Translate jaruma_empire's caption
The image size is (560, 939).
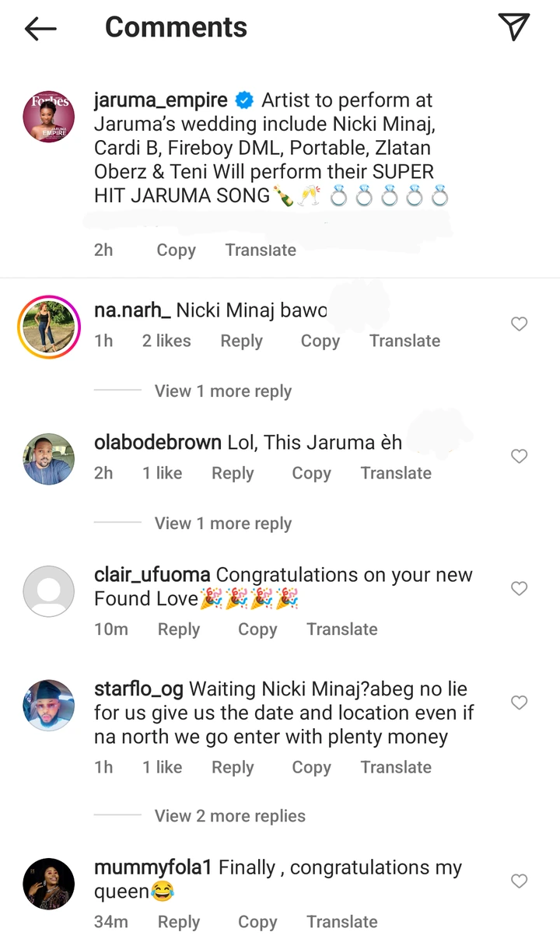pos(261,251)
